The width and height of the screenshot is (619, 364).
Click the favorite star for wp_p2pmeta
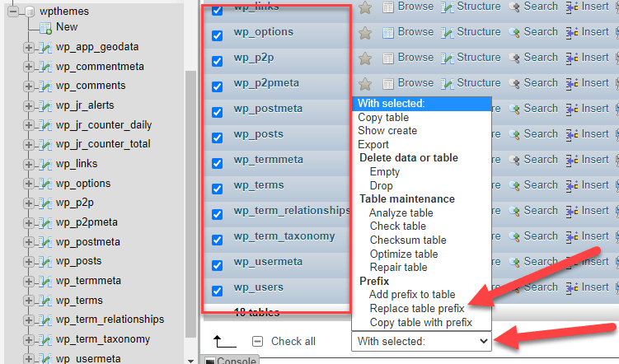[x=365, y=84]
